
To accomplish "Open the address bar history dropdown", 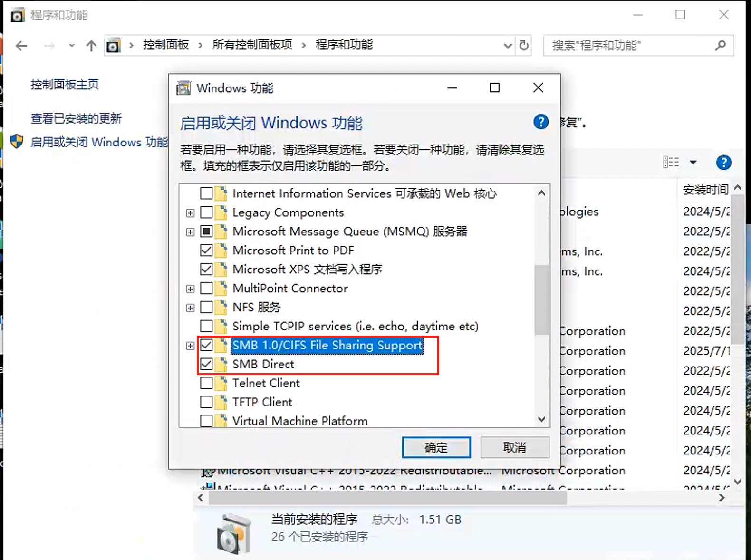I will click(508, 46).
